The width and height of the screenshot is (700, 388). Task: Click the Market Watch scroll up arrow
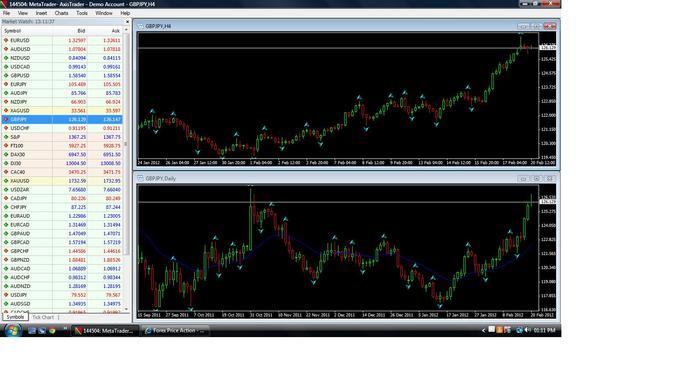pos(126,30)
